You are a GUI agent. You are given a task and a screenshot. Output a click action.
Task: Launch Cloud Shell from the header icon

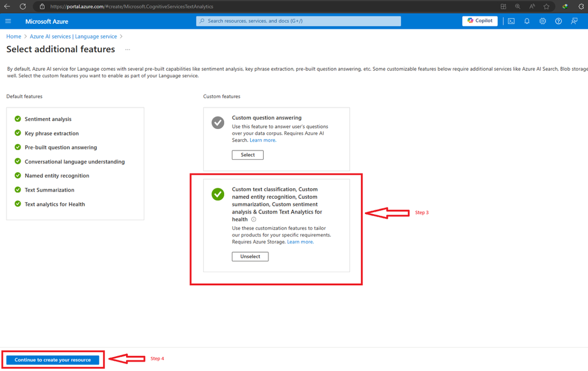click(x=511, y=21)
